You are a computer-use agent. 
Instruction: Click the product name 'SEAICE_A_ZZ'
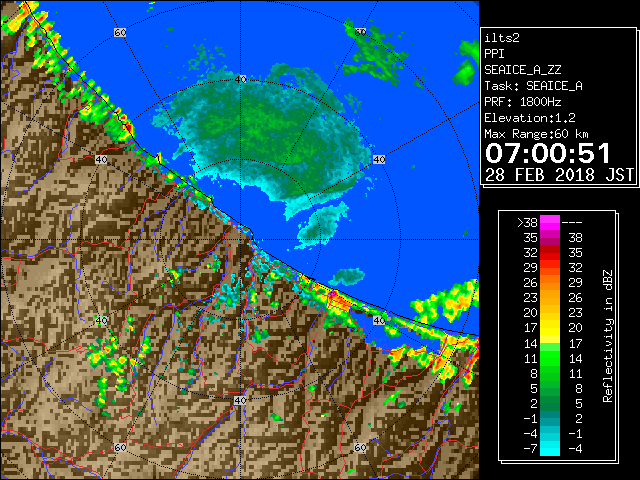pos(522,70)
